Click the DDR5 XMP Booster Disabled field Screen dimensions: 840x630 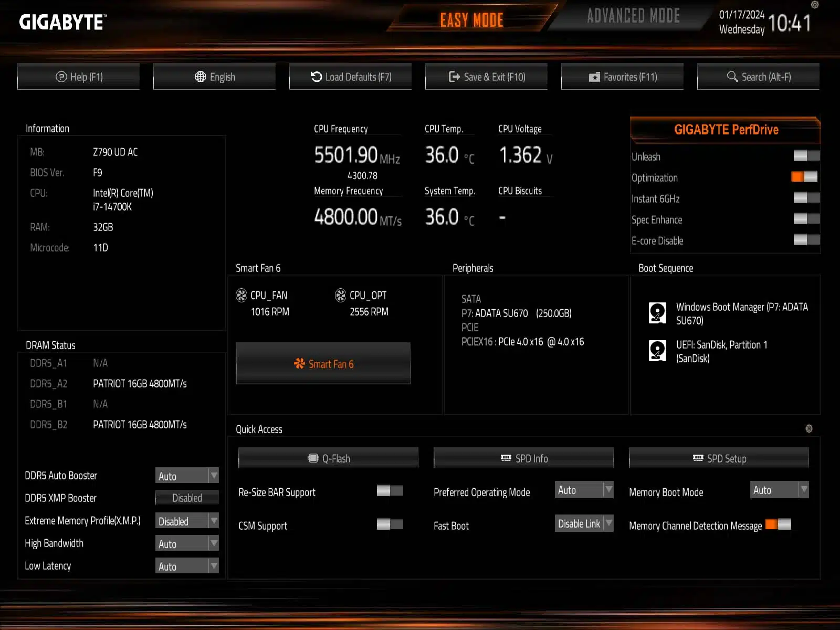click(187, 498)
